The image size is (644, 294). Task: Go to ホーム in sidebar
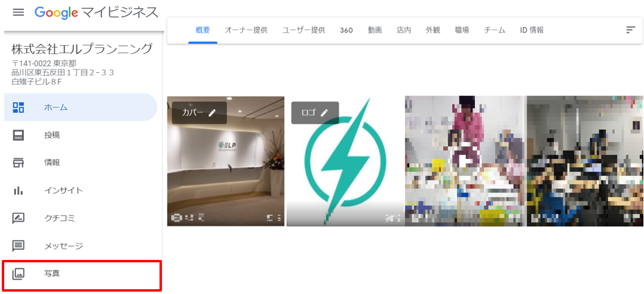81,108
